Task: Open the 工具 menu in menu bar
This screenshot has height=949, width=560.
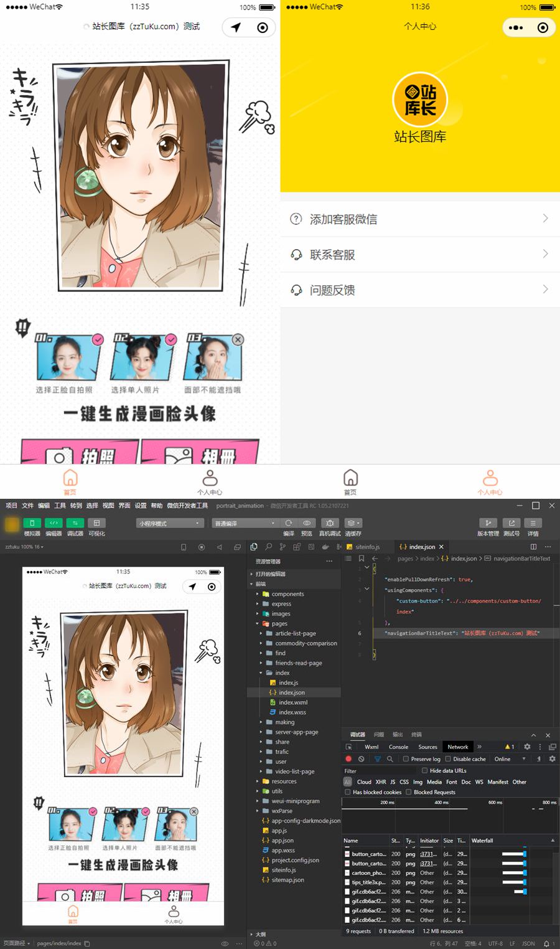Action: click(60, 506)
